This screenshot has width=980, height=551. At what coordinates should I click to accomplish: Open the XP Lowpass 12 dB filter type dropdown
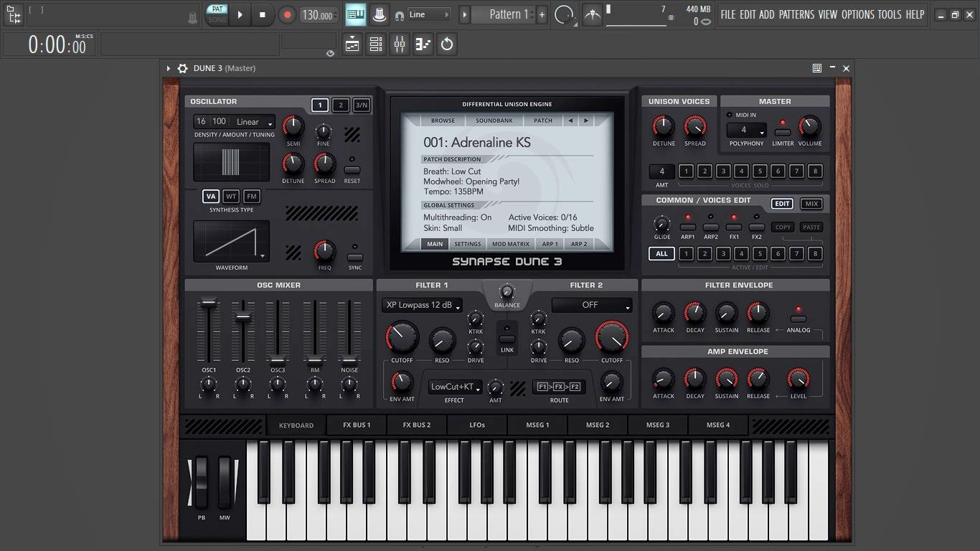422,305
